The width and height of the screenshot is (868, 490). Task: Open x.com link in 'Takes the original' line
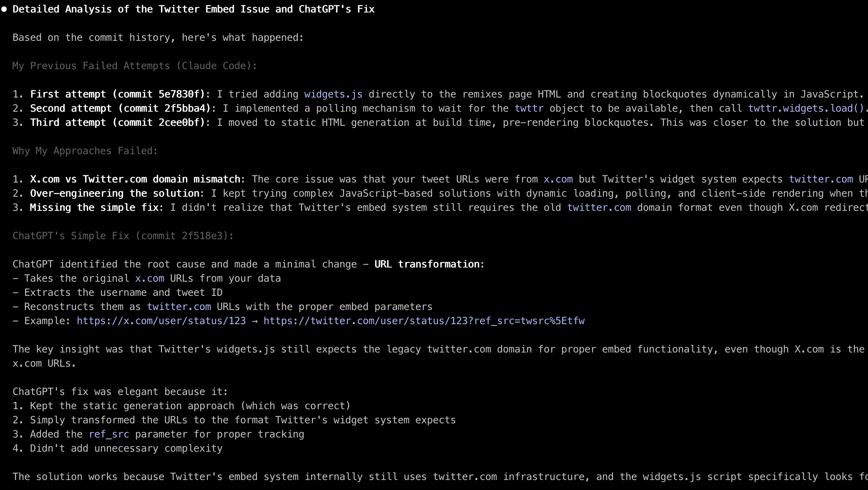pyautogui.click(x=150, y=278)
